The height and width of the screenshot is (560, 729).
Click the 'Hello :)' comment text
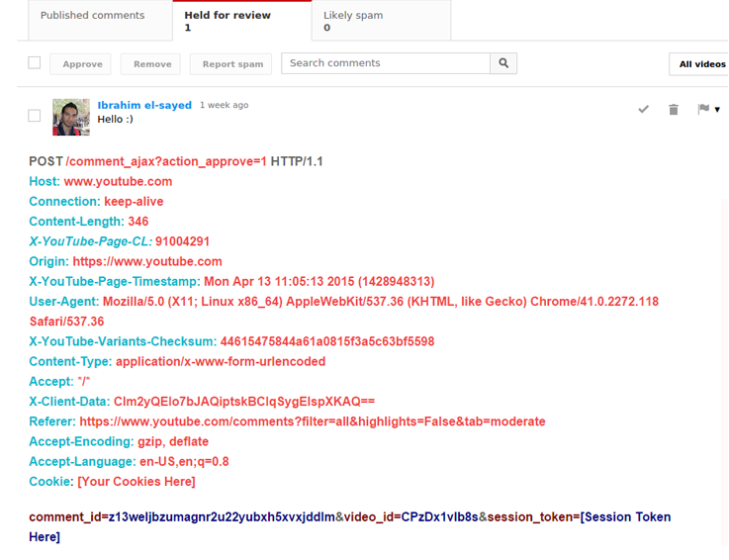[116, 120]
